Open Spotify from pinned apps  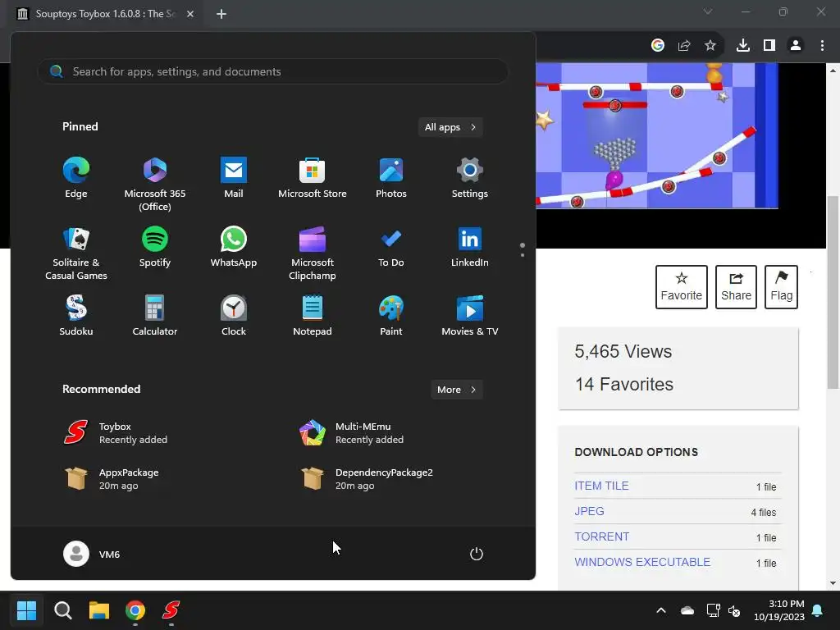[155, 248]
